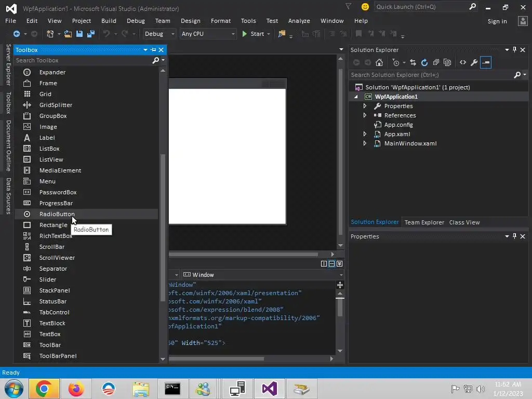
Task: Click the Search Solution Explorer field
Action: click(x=431, y=75)
